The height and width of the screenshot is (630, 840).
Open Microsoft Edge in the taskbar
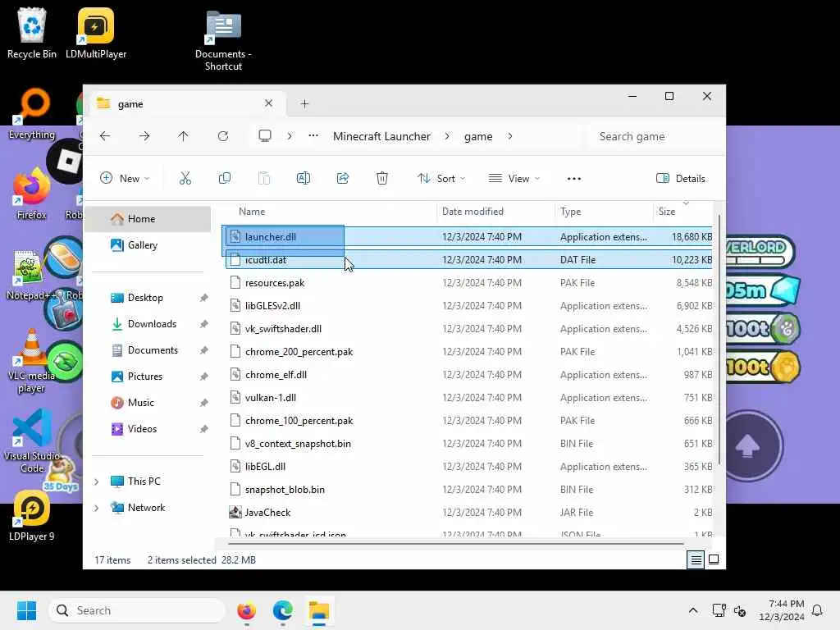pyautogui.click(x=282, y=610)
